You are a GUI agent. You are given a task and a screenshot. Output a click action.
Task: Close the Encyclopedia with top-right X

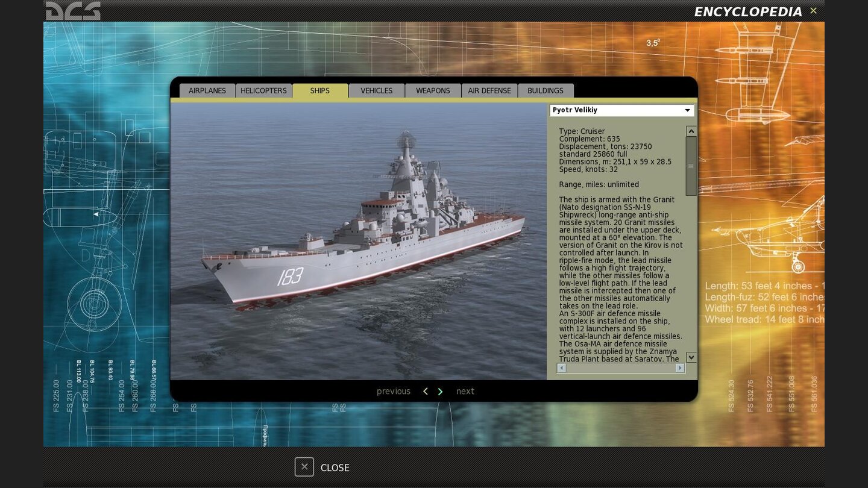pyautogui.click(x=813, y=11)
